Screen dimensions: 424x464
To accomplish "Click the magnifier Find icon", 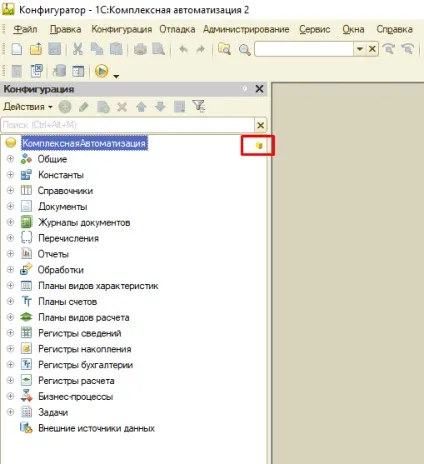I will (244, 50).
